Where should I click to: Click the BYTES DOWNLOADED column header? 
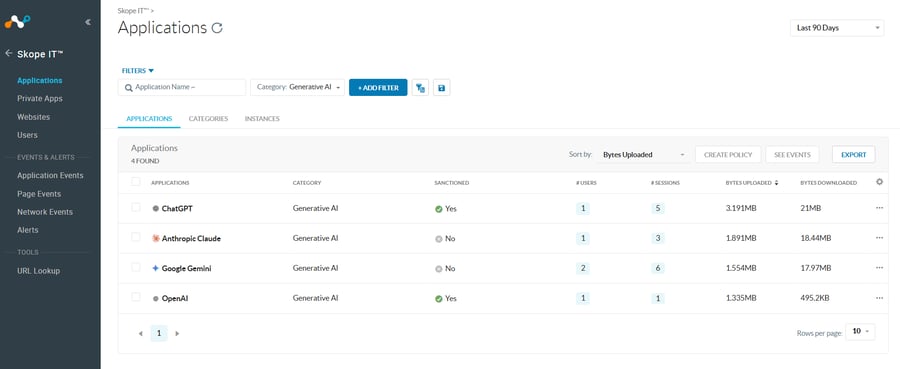[x=828, y=183]
